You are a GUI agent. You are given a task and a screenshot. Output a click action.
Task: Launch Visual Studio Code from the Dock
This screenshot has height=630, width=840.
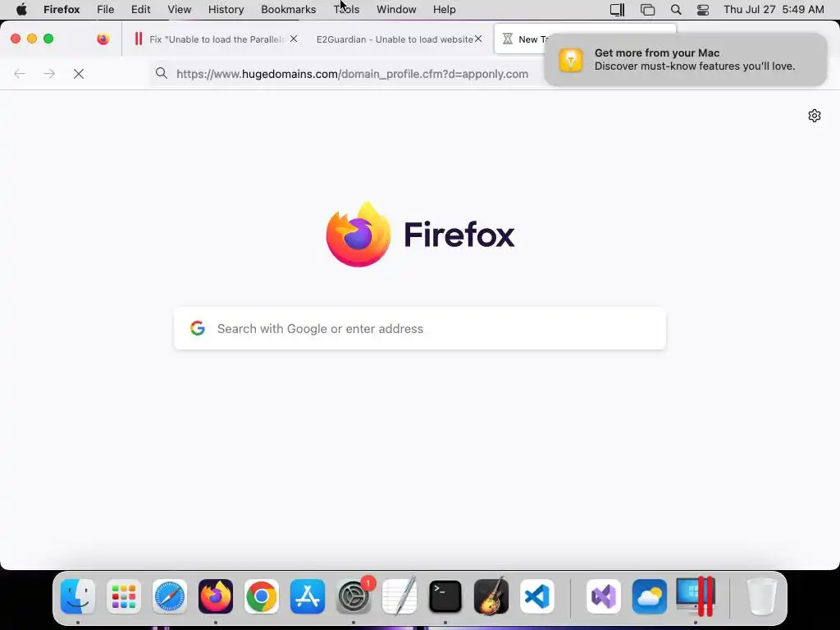pos(537,596)
